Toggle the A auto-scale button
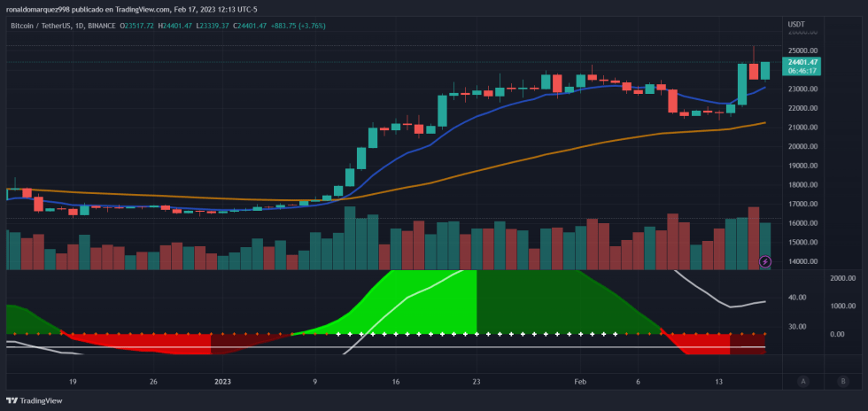The height and width of the screenshot is (411, 868). pos(802,381)
